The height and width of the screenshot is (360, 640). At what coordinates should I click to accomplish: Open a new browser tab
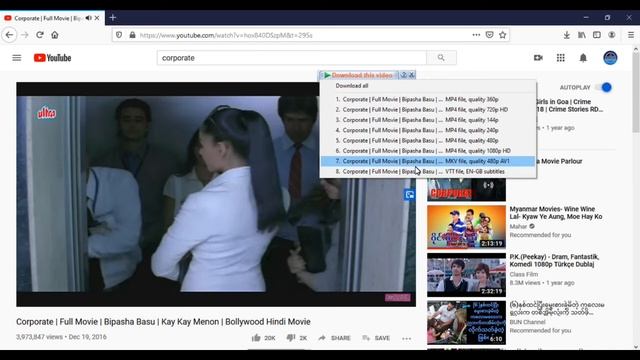[113, 18]
